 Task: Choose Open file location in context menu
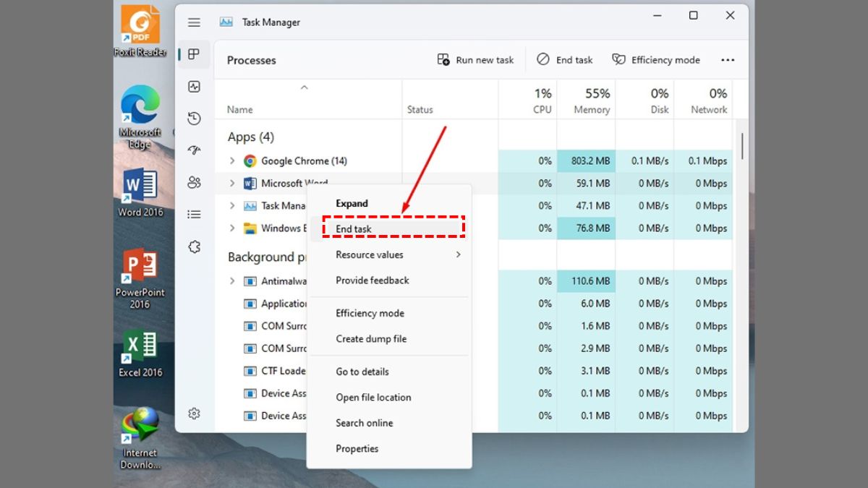pyautogui.click(x=389, y=398)
